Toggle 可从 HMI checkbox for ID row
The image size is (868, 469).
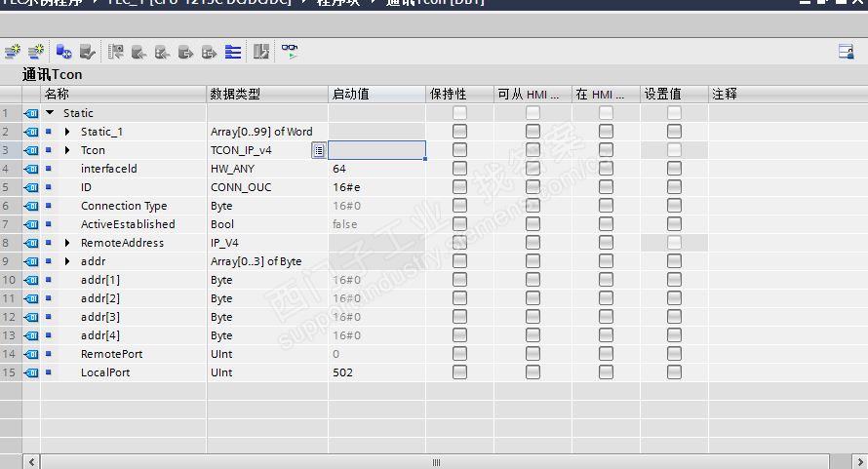[x=533, y=187]
